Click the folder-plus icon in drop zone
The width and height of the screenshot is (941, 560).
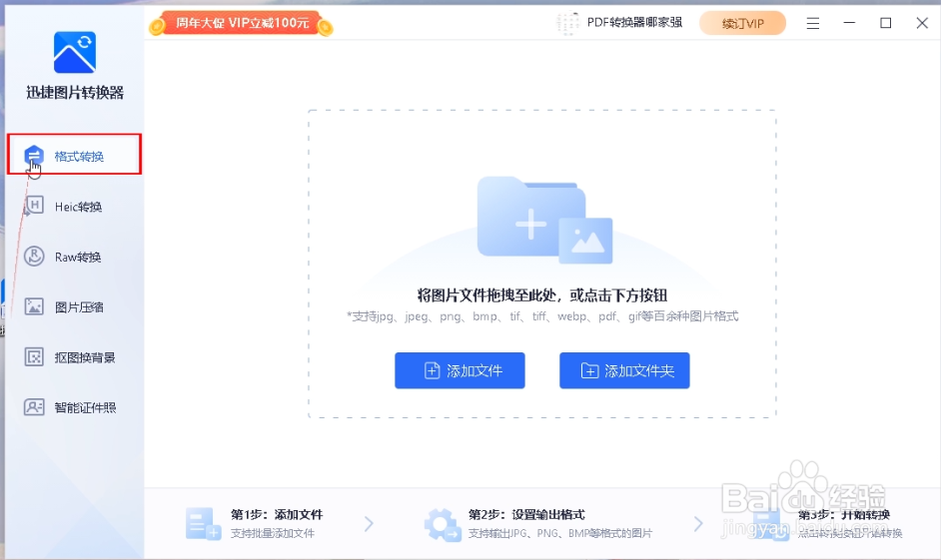tap(544, 220)
